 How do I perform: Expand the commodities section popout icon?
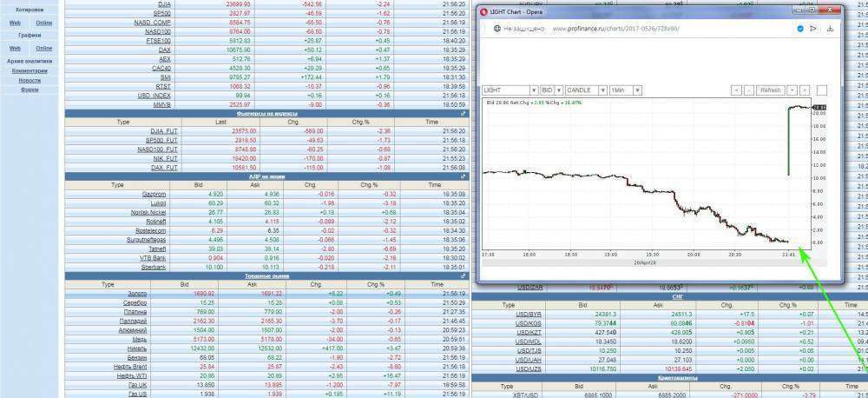pyautogui.click(x=464, y=275)
